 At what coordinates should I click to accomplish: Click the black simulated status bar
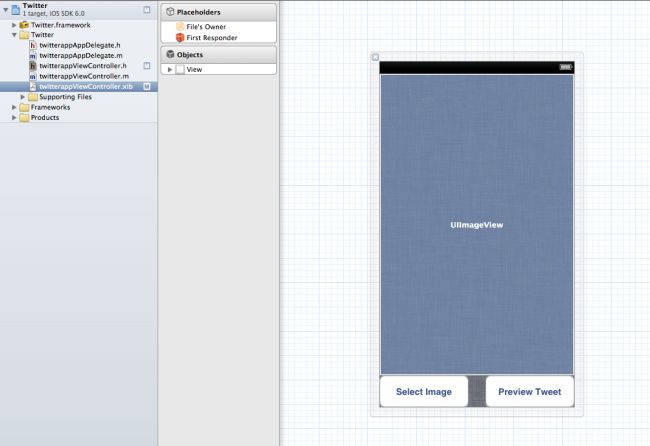(x=477, y=67)
